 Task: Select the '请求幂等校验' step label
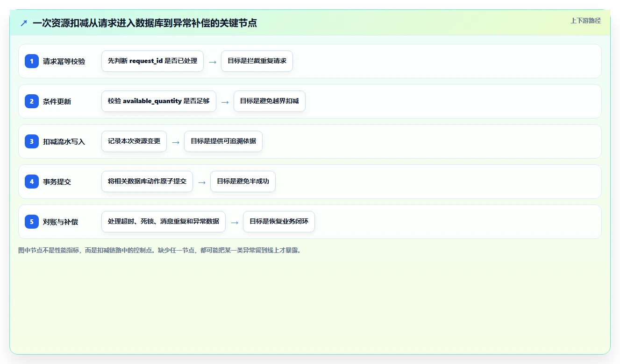pos(64,61)
